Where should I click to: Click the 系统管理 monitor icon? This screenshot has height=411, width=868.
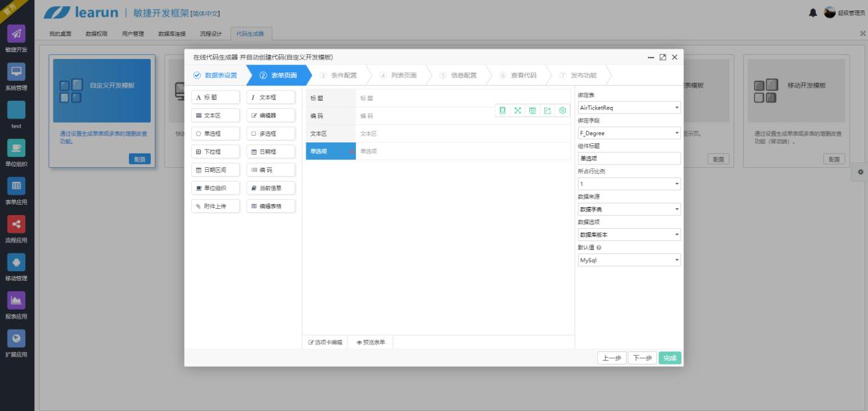click(x=16, y=72)
